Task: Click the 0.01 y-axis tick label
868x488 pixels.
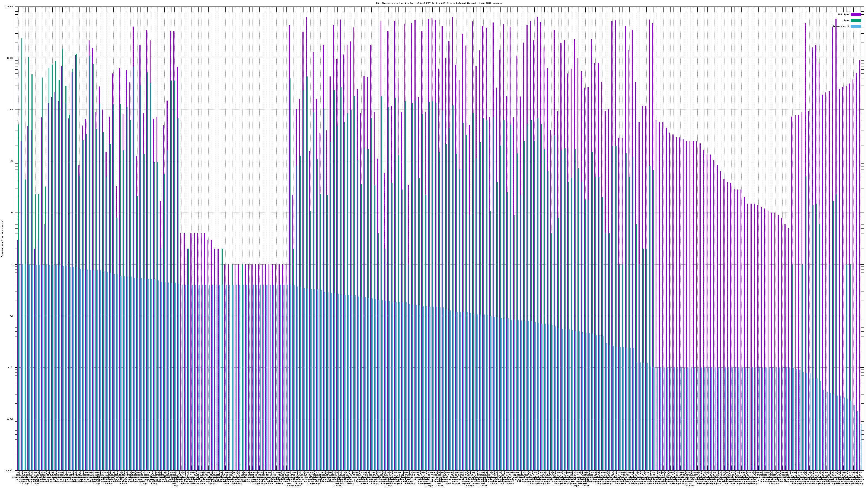Action: pyautogui.click(x=11, y=367)
